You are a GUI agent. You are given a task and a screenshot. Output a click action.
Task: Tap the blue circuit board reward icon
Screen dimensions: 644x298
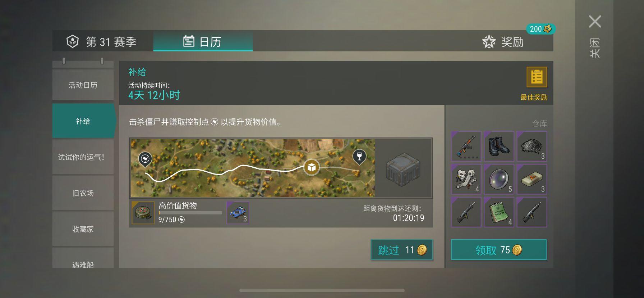(238, 212)
